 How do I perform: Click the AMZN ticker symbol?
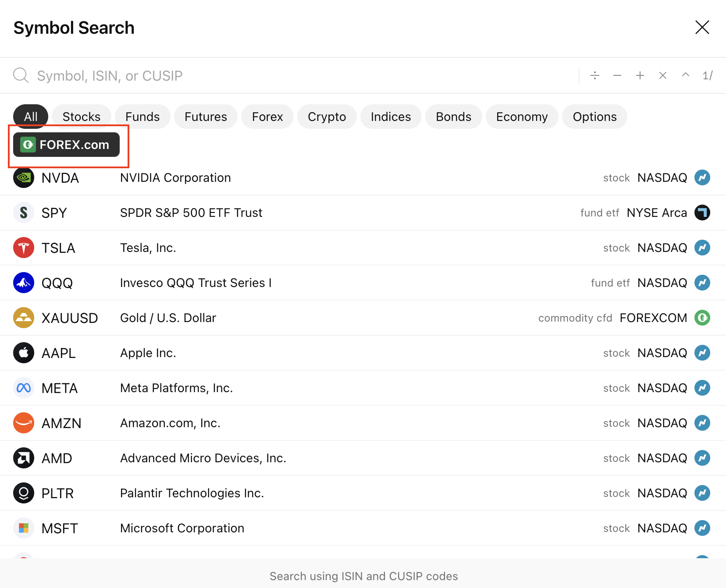[x=61, y=423]
